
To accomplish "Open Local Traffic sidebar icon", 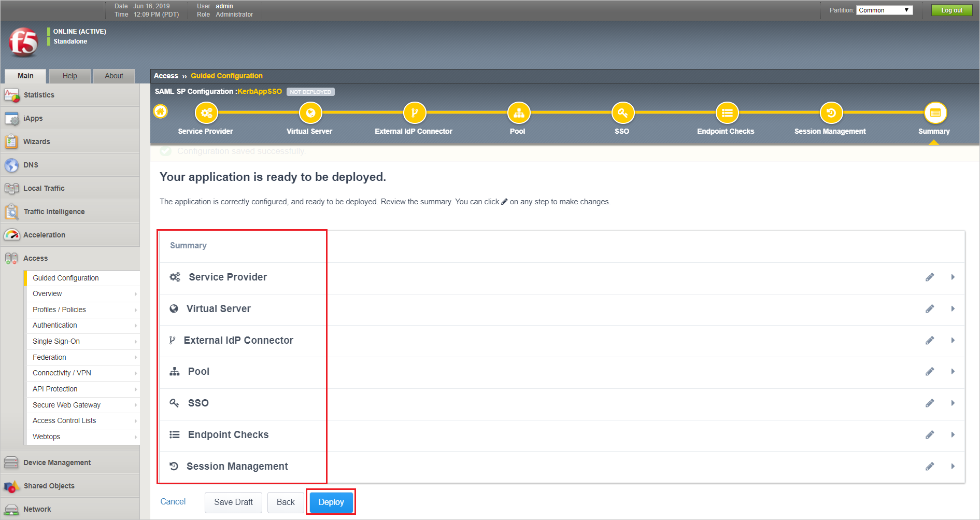I will (x=11, y=188).
